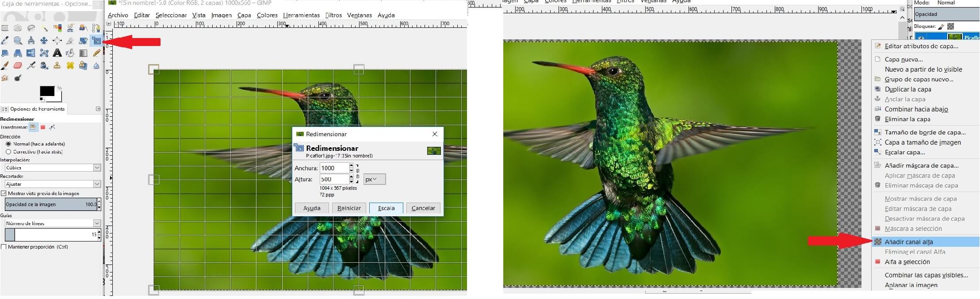
Task: Select the Move tool
Action: 44,41
